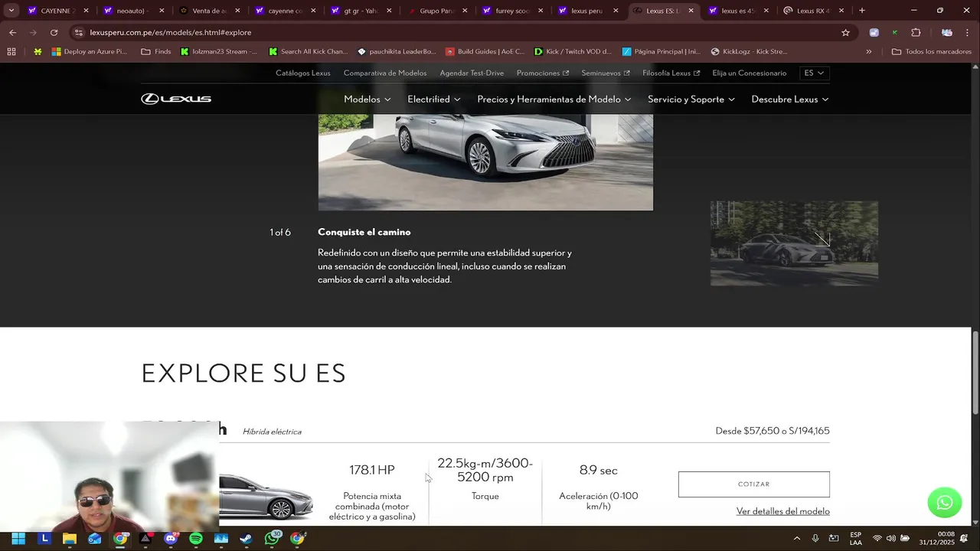Click the address bar URL field
This screenshot has width=980, height=551.
[459, 32]
